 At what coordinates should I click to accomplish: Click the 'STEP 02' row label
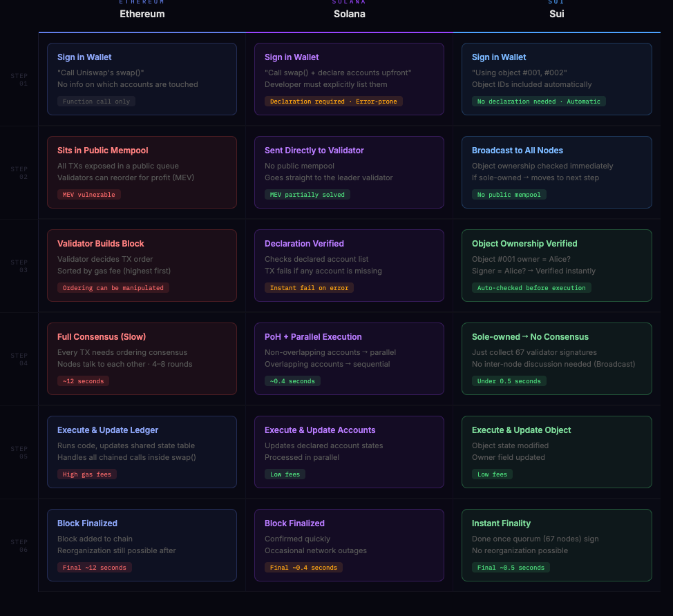19,173
